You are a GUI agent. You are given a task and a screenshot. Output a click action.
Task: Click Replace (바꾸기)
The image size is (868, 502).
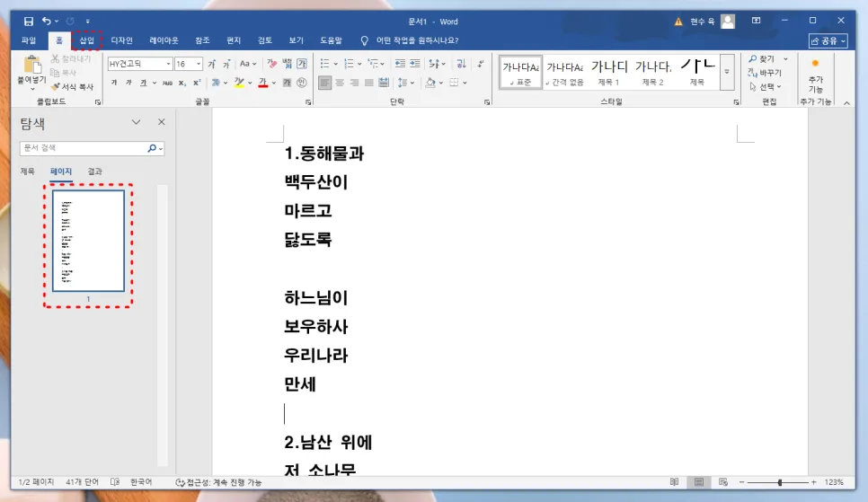click(765, 73)
